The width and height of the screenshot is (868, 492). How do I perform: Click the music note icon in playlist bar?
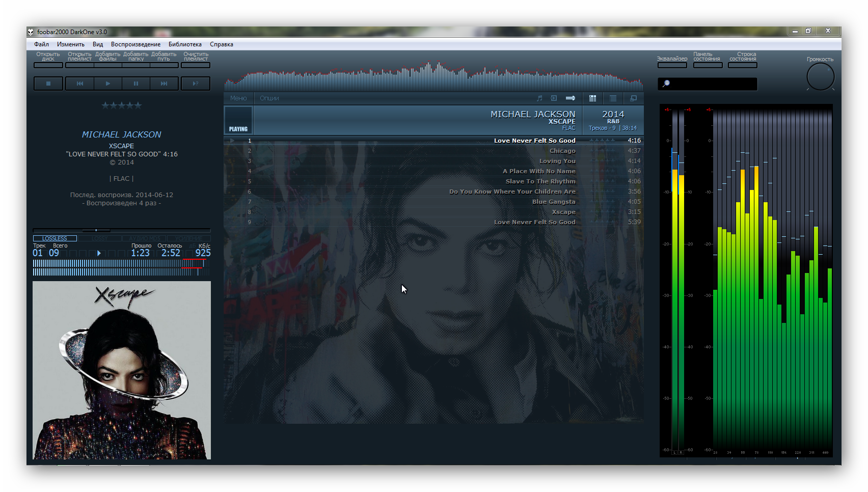tap(539, 98)
